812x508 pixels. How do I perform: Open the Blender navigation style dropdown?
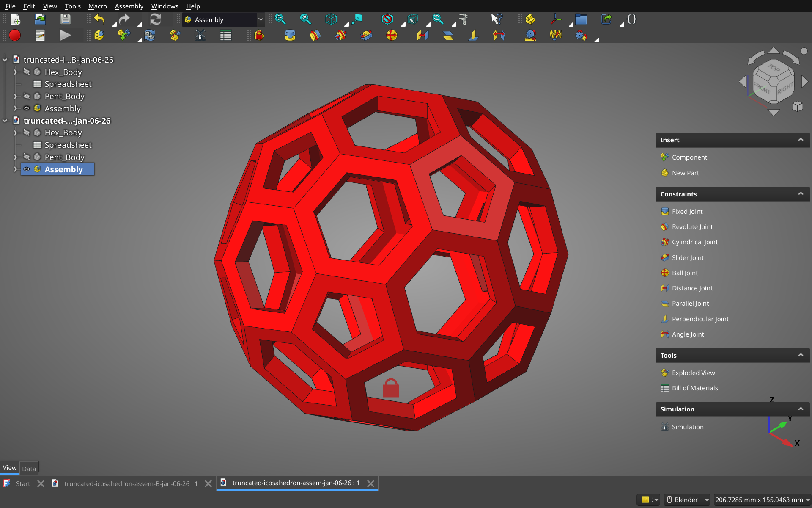pyautogui.click(x=686, y=500)
